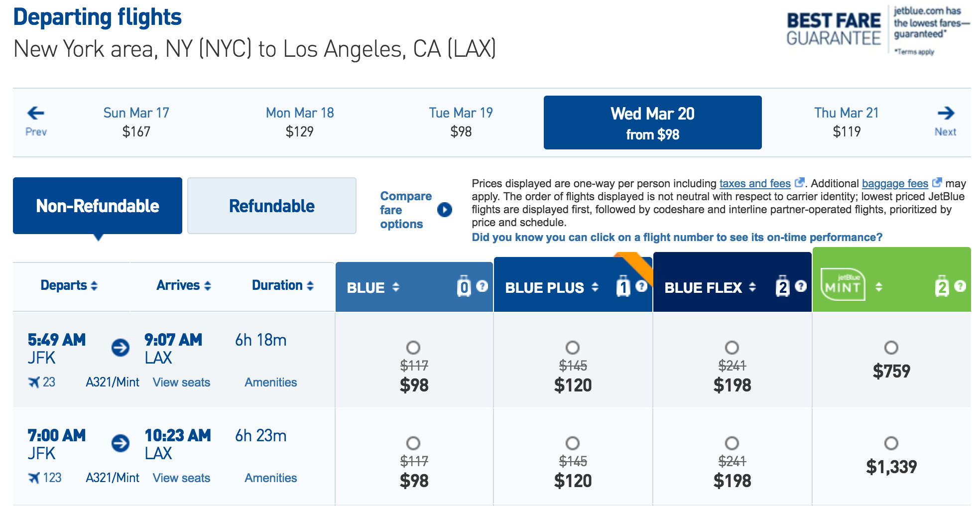Select the Tue Mar 19 date tab

click(x=461, y=122)
